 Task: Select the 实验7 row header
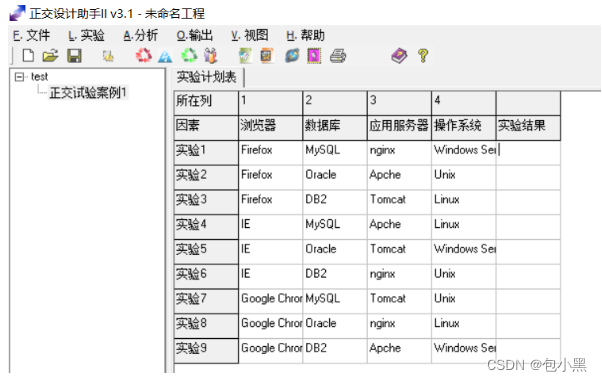206,301
